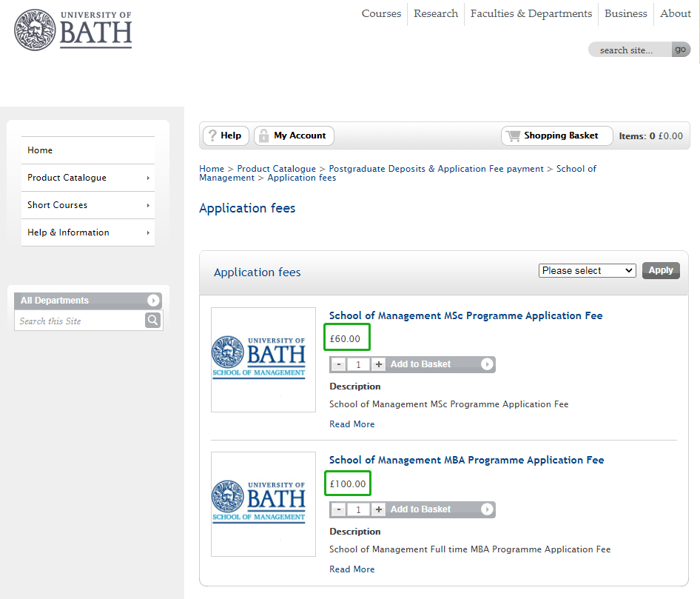Open the About menu
Image resolution: width=700 pixels, height=599 pixels.
coord(676,13)
